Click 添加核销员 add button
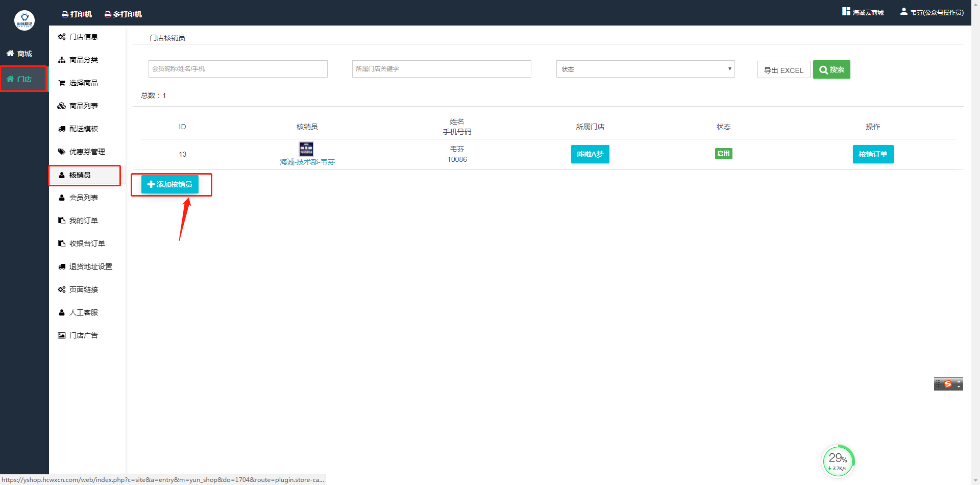Screen dimensions: 980x485 click(x=170, y=184)
